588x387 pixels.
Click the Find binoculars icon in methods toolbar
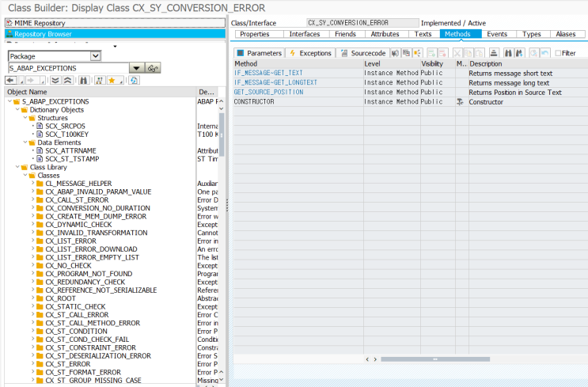click(x=507, y=53)
